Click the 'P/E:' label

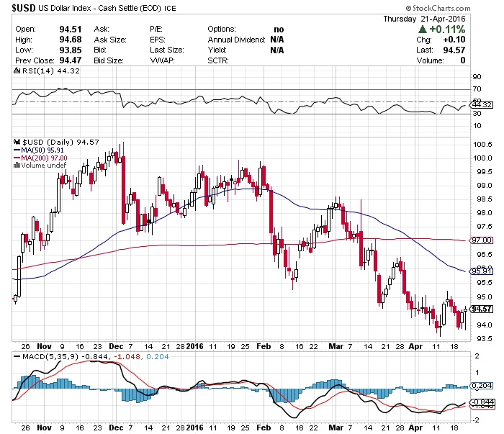click(156, 30)
